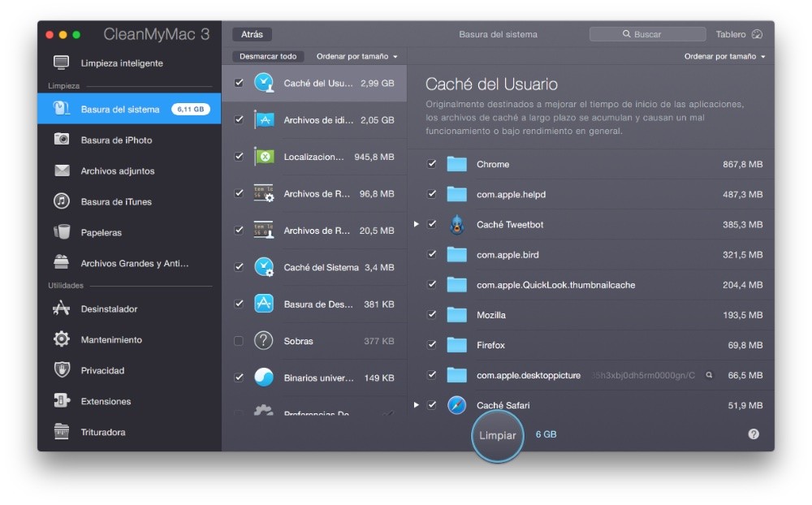Open Mantenimiento utility in sidebar
Screen dimensions: 812x505
[129, 339]
